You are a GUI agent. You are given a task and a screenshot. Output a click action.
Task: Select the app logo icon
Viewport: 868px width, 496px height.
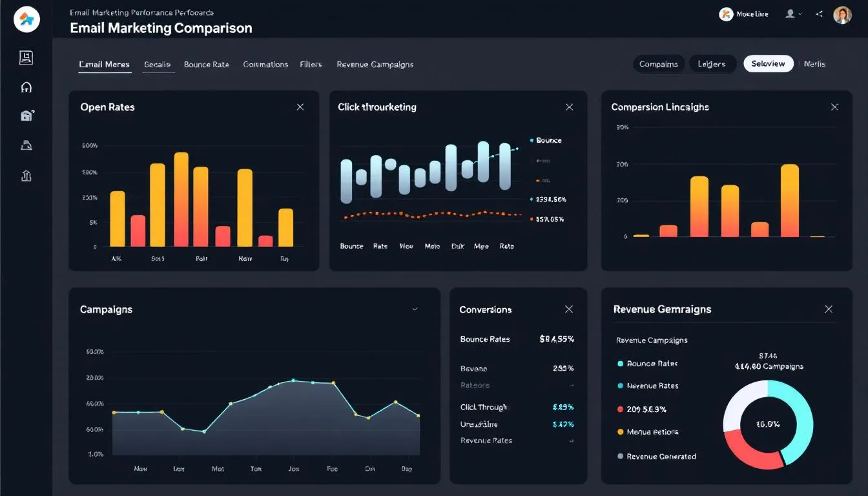(x=26, y=19)
